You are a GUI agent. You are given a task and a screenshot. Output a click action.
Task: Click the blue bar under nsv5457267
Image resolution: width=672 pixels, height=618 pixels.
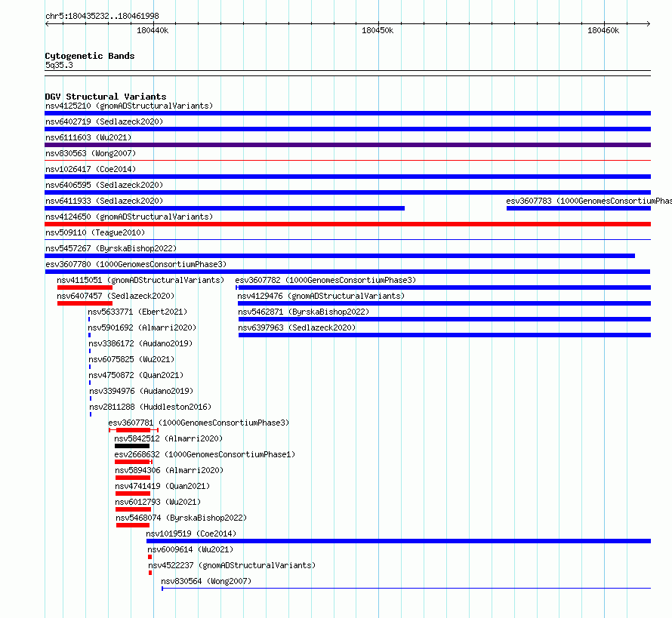[x=340, y=256]
